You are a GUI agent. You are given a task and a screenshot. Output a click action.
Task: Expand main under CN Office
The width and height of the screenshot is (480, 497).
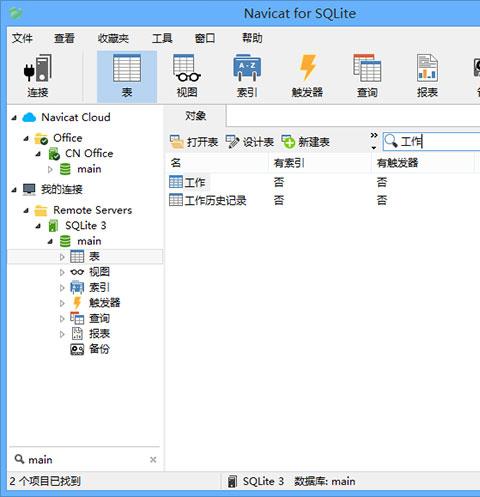pos(50,169)
